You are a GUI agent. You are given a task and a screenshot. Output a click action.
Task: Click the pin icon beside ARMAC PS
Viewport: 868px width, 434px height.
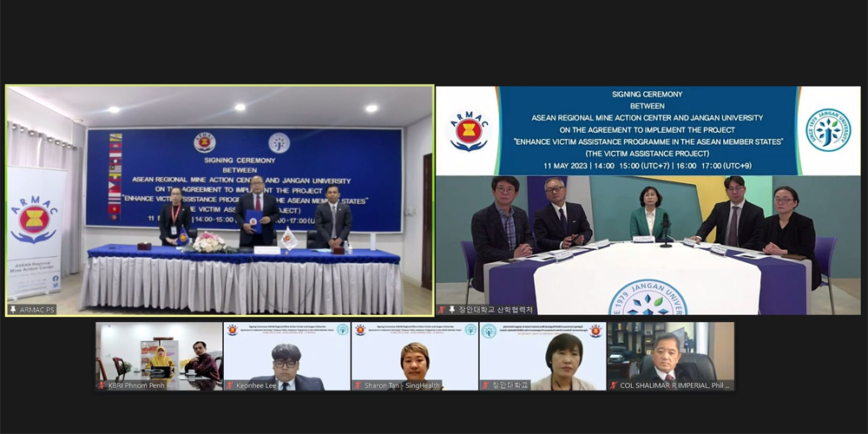[14, 309]
